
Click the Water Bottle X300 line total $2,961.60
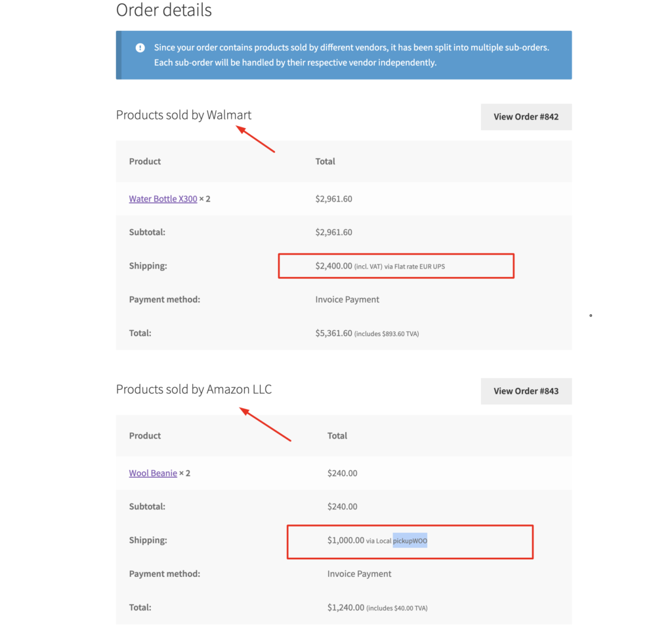(x=333, y=199)
